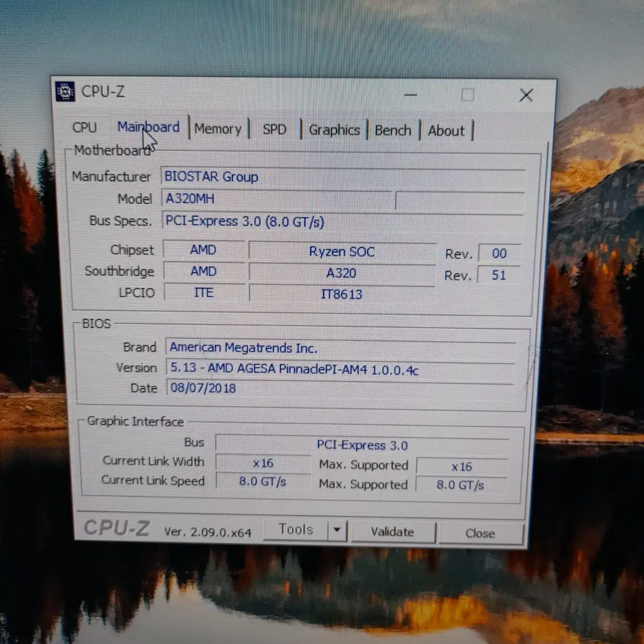Click the BIOS date 08/07/2018
The width and height of the screenshot is (644, 644).
click(340, 388)
